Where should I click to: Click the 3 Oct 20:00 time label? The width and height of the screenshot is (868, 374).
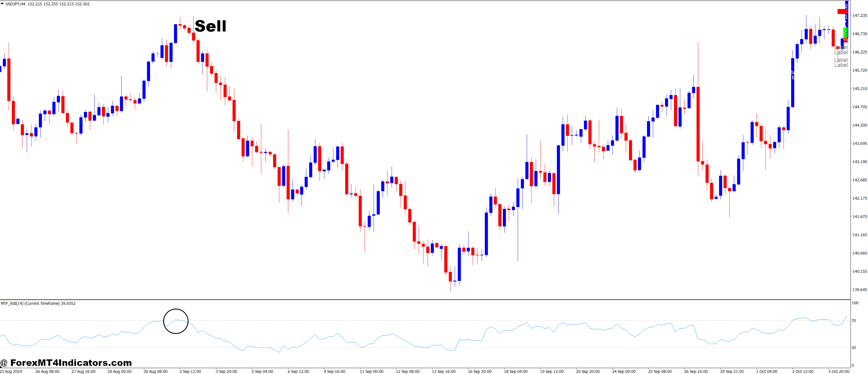click(839, 372)
